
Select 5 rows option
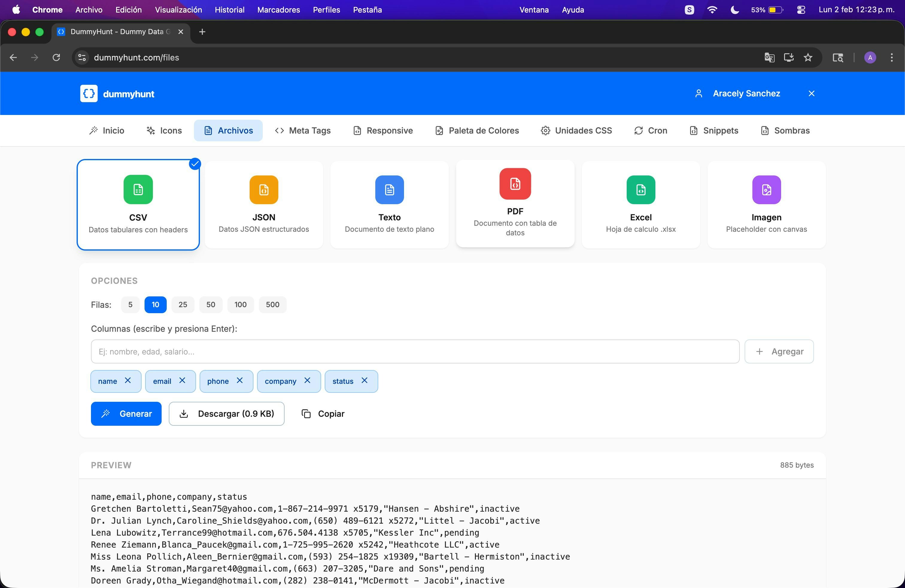pos(130,305)
